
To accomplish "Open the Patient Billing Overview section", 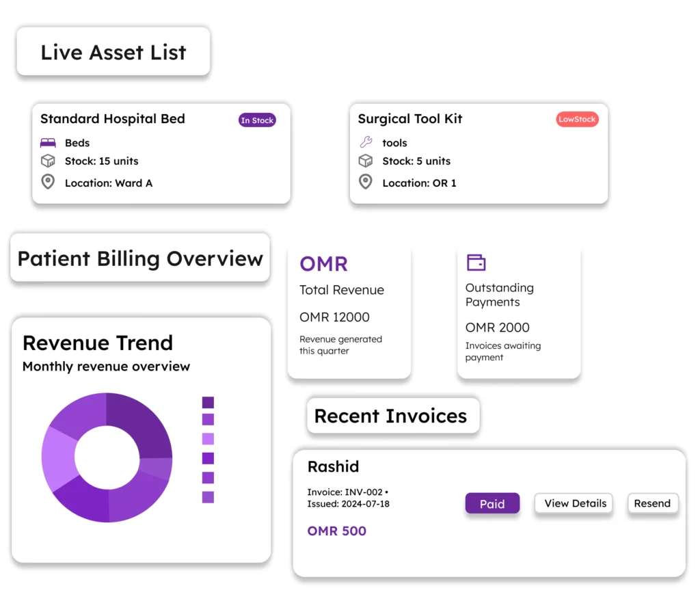I will [140, 258].
